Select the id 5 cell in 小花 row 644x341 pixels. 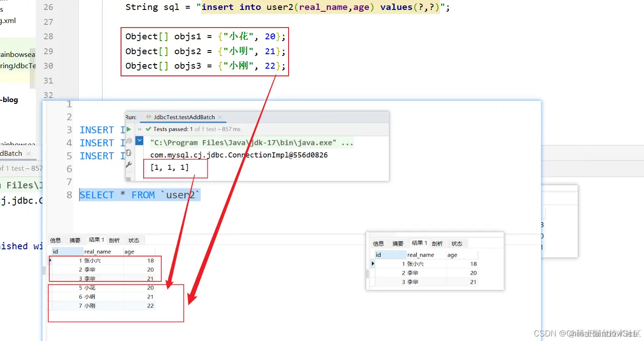pyautogui.click(x=68, y=288)
